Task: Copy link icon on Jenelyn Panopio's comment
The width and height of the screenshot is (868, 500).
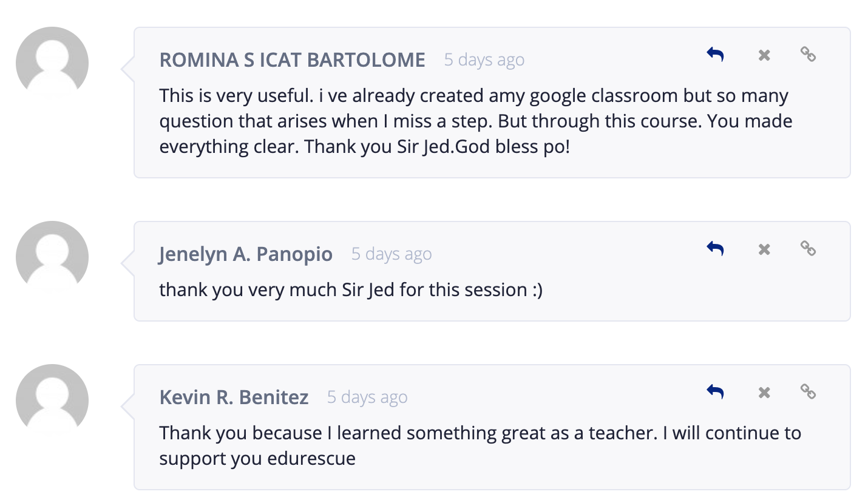Action: [x=808, y=249]
